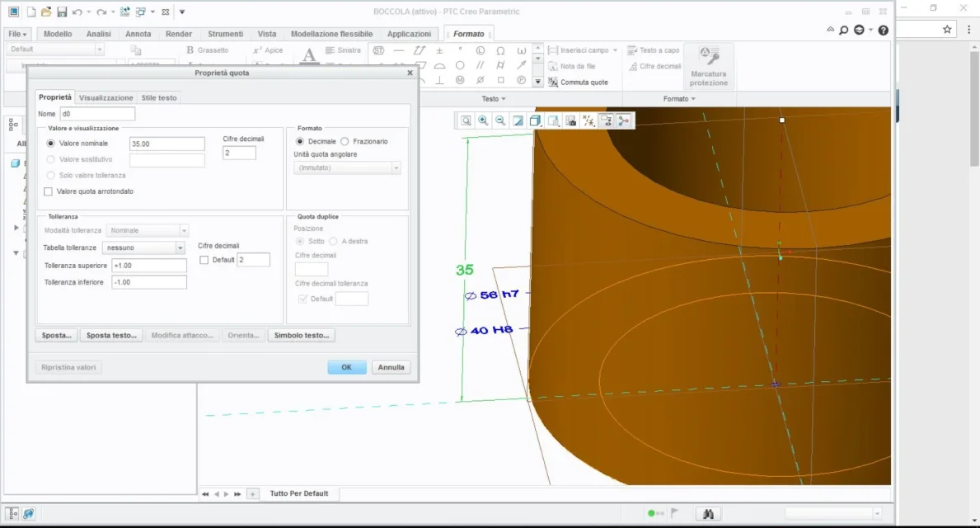Expand the Formato ribbon group
The image size is (980, 528).
[x=679, y=99]
